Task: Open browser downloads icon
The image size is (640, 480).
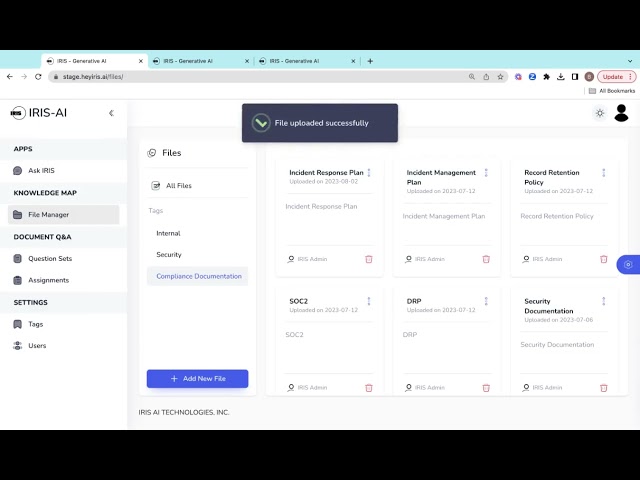Action: 561,77
